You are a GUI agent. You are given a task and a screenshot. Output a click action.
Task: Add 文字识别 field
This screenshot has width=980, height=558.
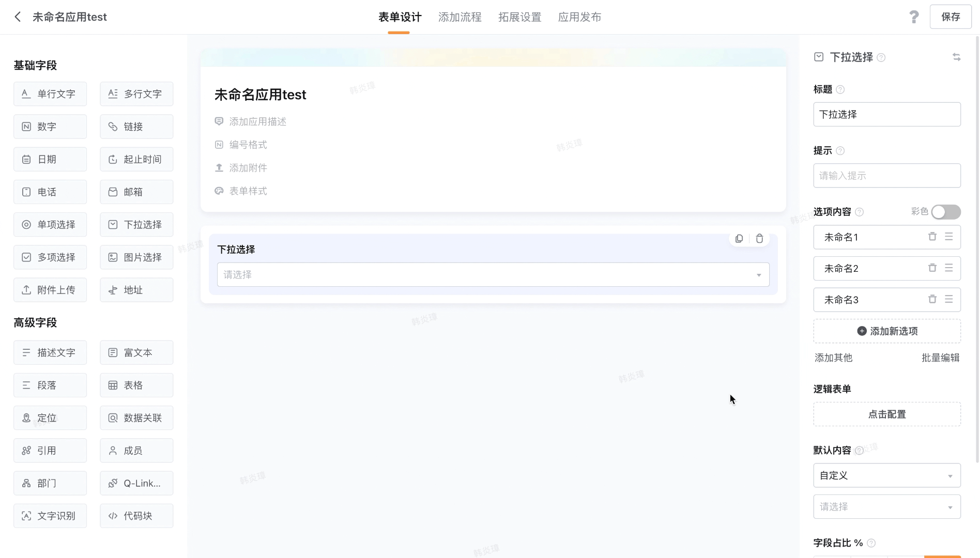click(50, 516)
